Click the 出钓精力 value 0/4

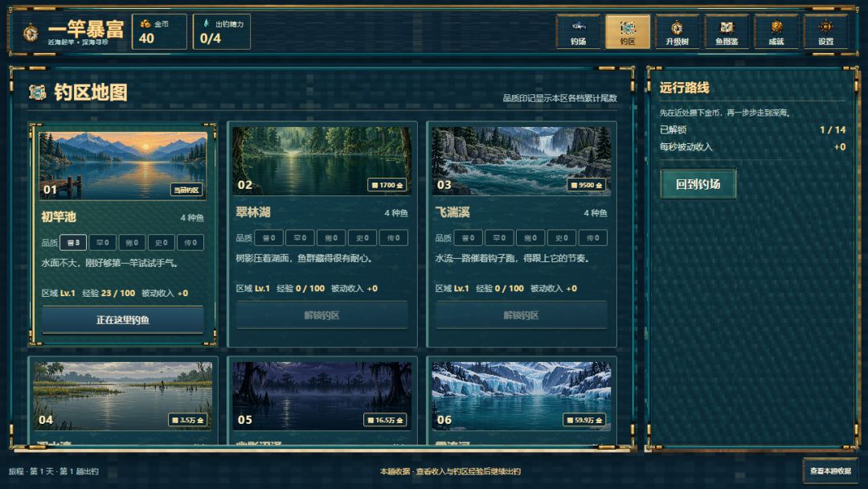[x=211, y=39]
